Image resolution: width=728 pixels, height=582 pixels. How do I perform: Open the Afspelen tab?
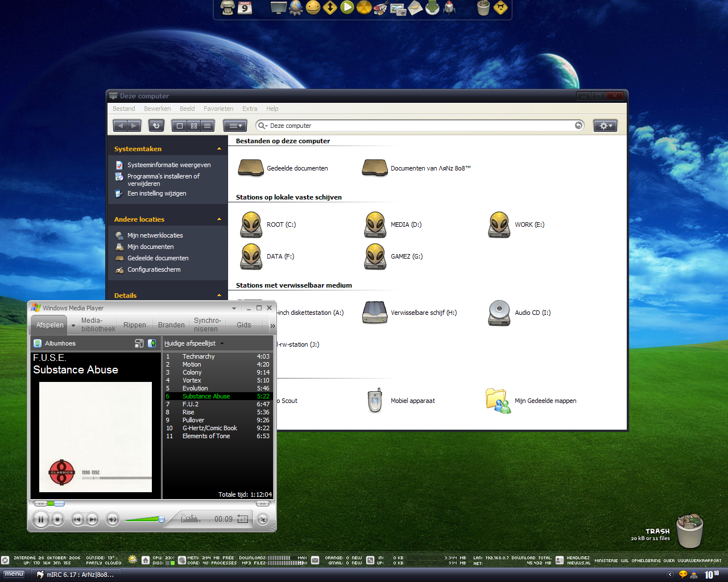coord(49,325)
